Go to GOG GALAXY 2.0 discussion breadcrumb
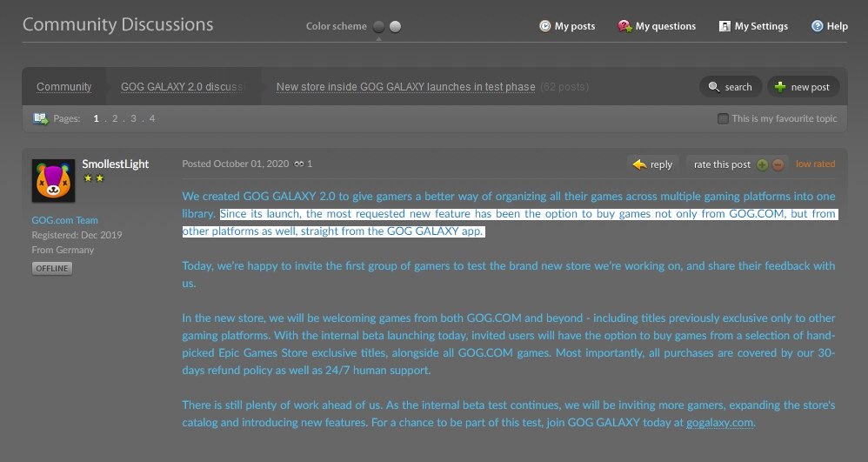This screenshot has width=868, height=462. pyautogui.click(x=182, y=87)
